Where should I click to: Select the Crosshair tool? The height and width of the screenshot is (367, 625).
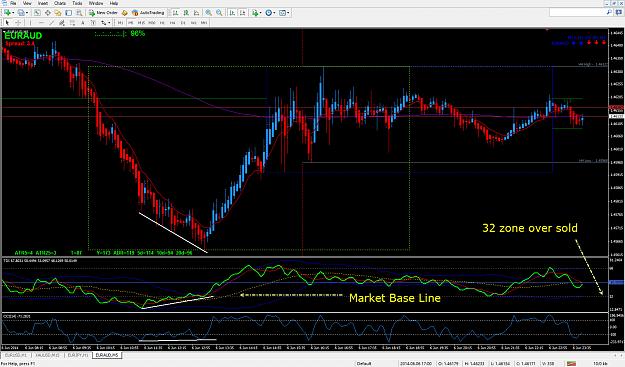(x=18, y=23)
